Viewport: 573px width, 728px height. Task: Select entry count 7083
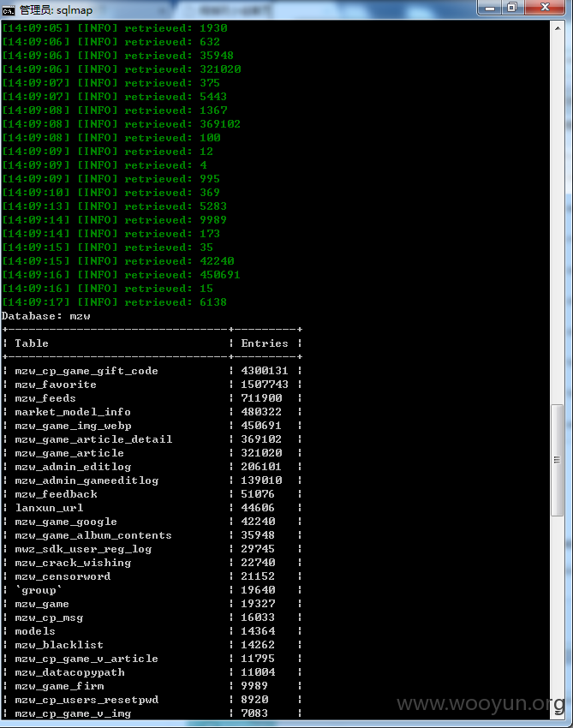click(254, 713)
